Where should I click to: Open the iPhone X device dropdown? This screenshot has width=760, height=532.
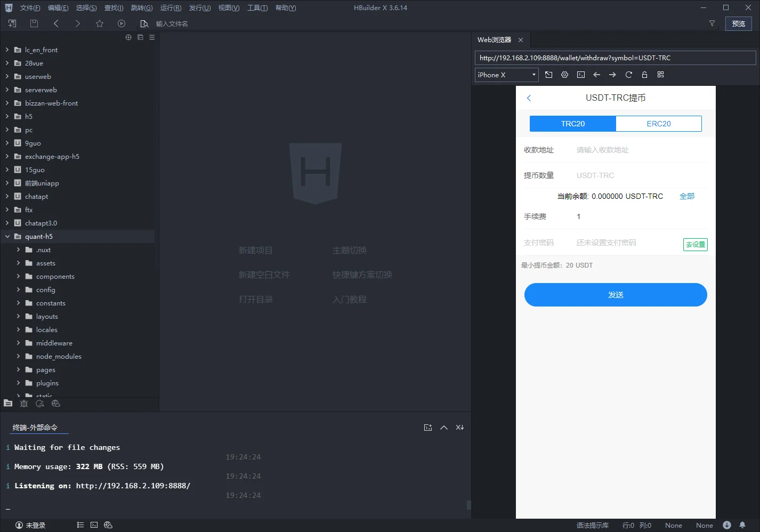coord(506,75)
